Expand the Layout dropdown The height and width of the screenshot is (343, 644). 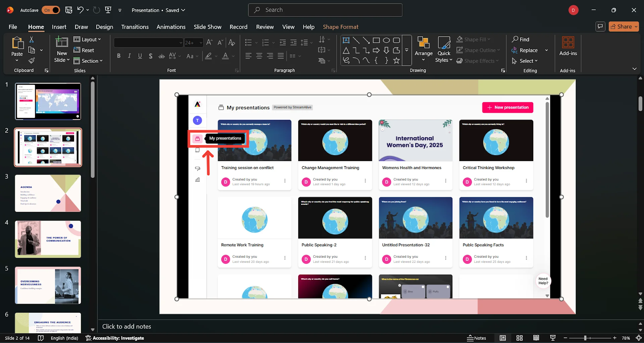coord(87,39)
